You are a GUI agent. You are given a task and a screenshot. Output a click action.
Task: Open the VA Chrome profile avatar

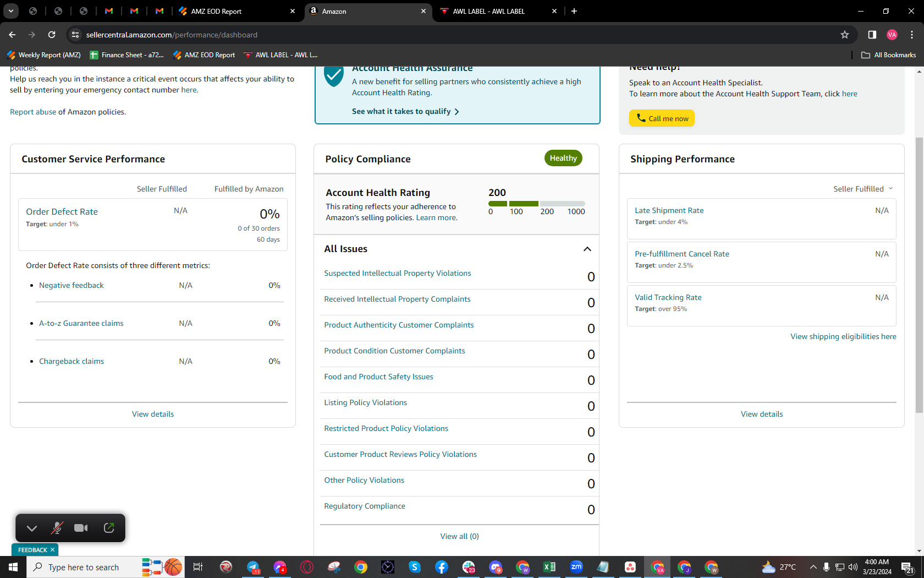pyautogui.click(x=892, y=35)
